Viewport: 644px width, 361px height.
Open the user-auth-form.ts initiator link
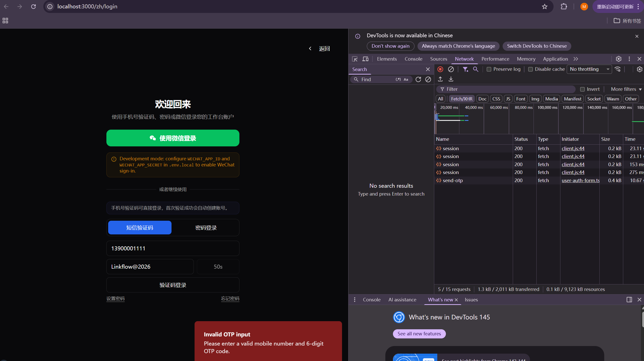coord(580,180)
